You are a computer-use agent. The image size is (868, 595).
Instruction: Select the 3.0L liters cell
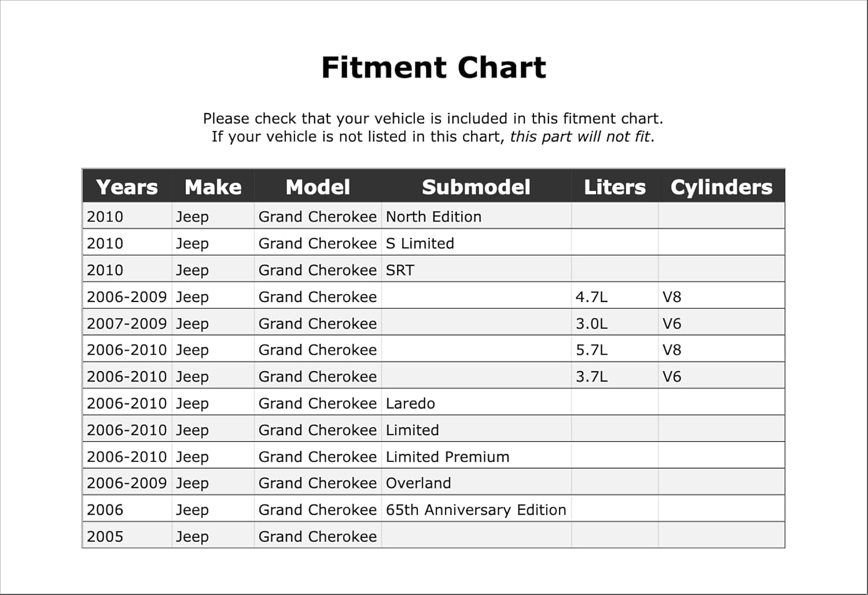pyautogui.click(x=615, y=323)
